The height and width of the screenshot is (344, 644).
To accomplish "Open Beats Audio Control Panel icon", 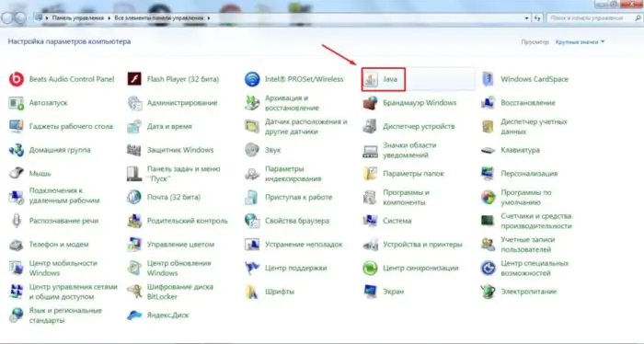I will (17, 79).
